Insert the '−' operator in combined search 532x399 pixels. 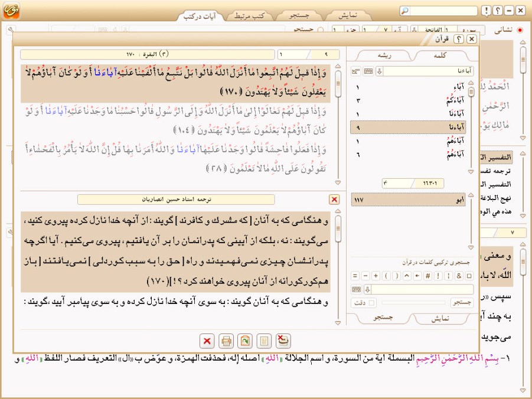tap(365, 276)
